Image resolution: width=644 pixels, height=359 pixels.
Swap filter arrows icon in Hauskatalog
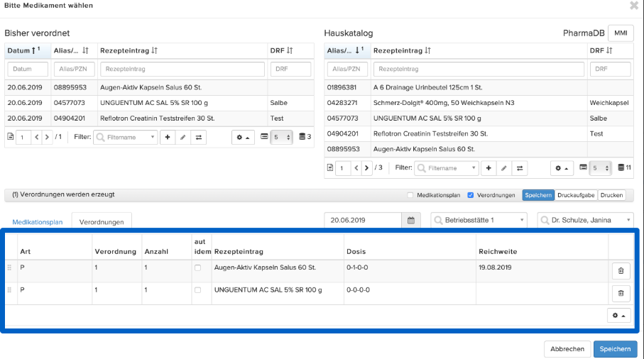(520, 168)
